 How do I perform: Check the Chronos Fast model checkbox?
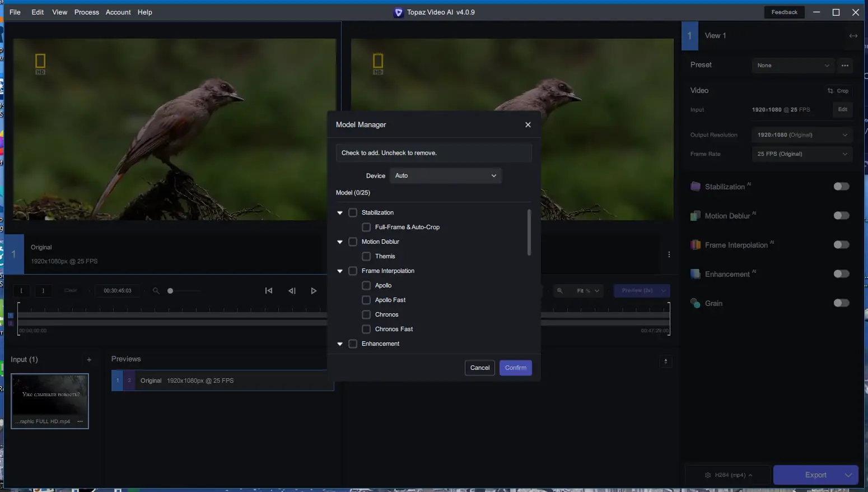366,329
